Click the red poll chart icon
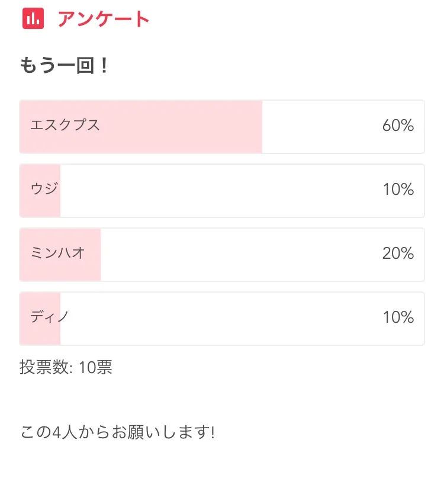Screen dimensions: 444x504 pos(33,19)
